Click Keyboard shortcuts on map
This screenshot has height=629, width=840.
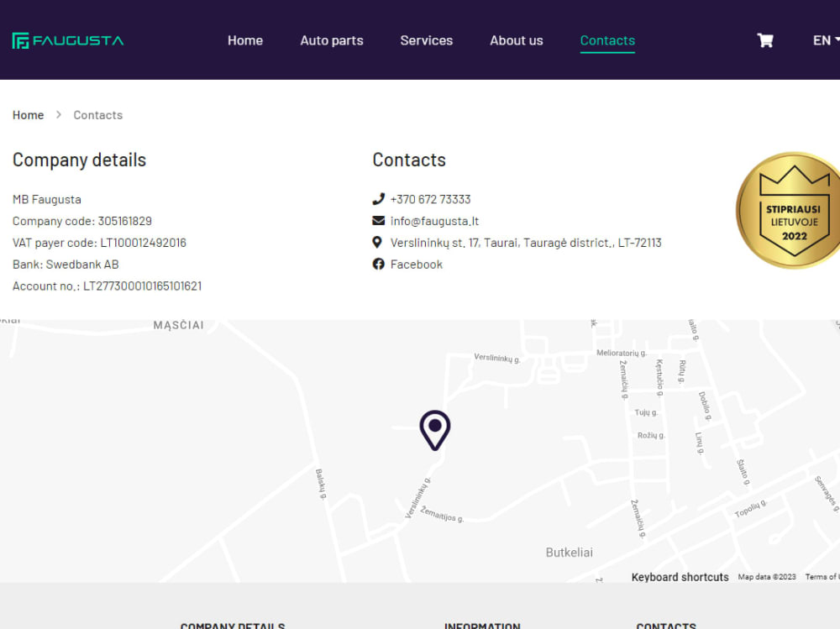pyautogui.click(x=680, y=577)
